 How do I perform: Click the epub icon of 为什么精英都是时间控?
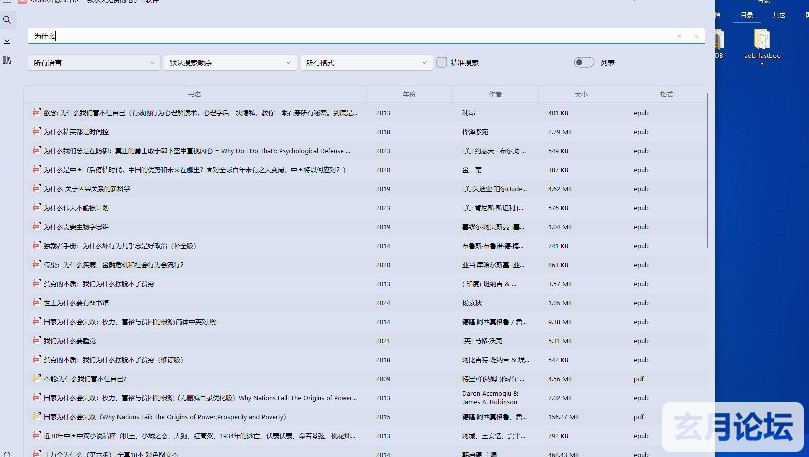pos(36,132)
